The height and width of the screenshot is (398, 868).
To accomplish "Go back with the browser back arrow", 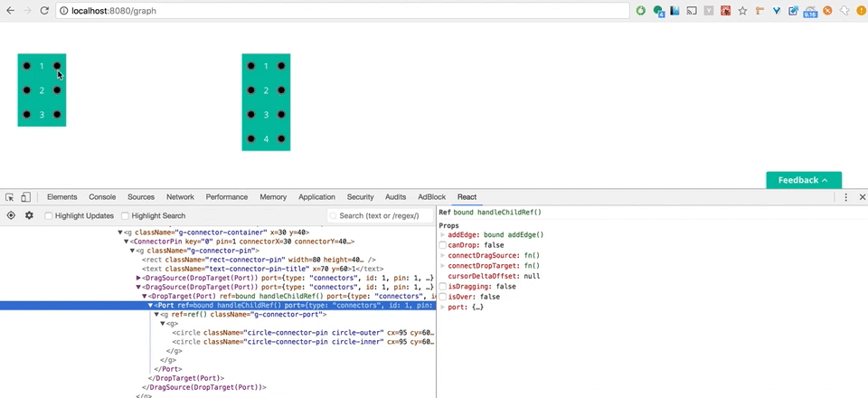I will [x=11, y=11].
